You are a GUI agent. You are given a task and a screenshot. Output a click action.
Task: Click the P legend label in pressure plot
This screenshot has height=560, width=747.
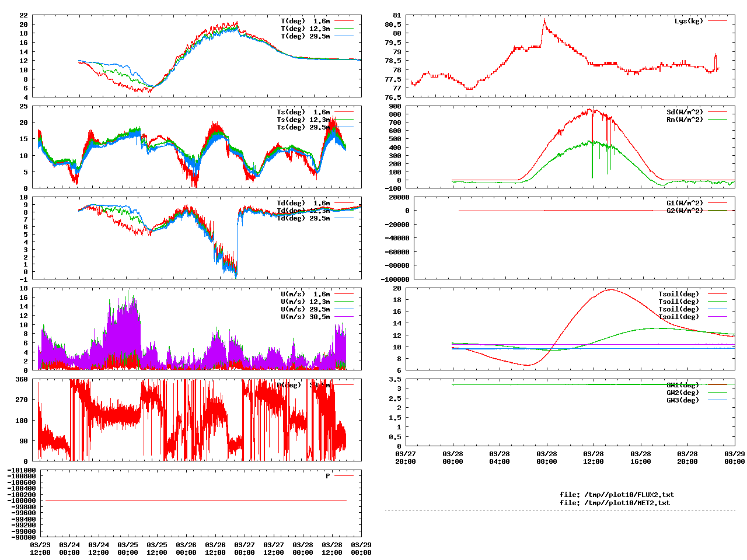(327, 476)
